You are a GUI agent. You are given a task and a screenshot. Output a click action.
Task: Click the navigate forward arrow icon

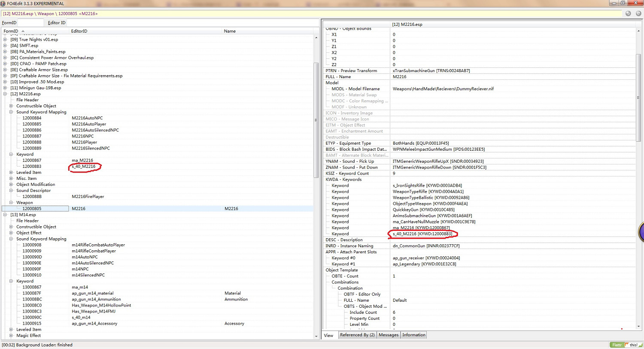coord(638,13)
